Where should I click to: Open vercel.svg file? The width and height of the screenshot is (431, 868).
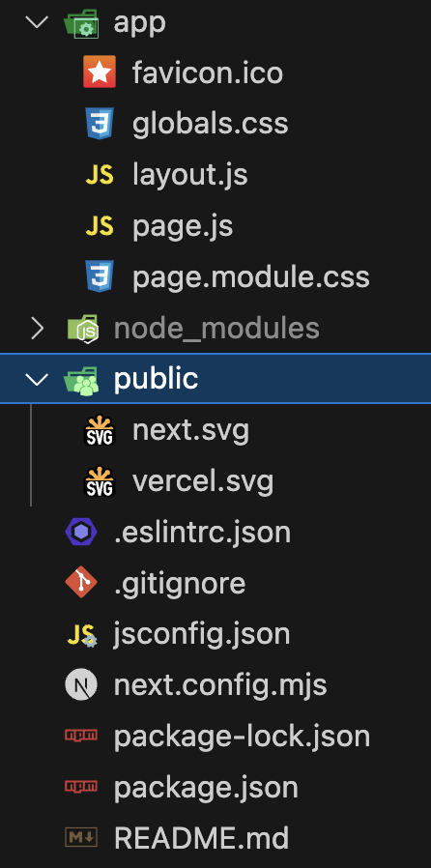[203, 481]
